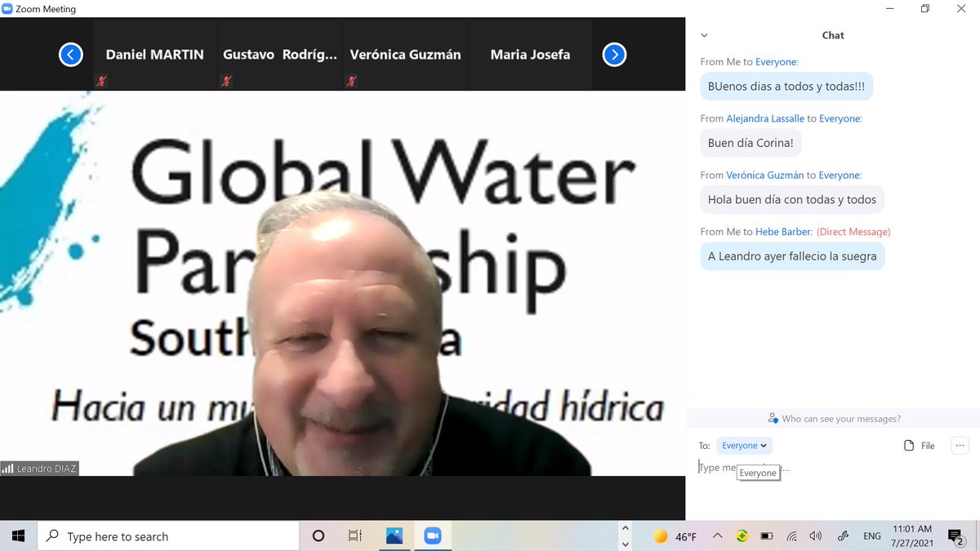Select Maria Josefa's video tile

530,55
